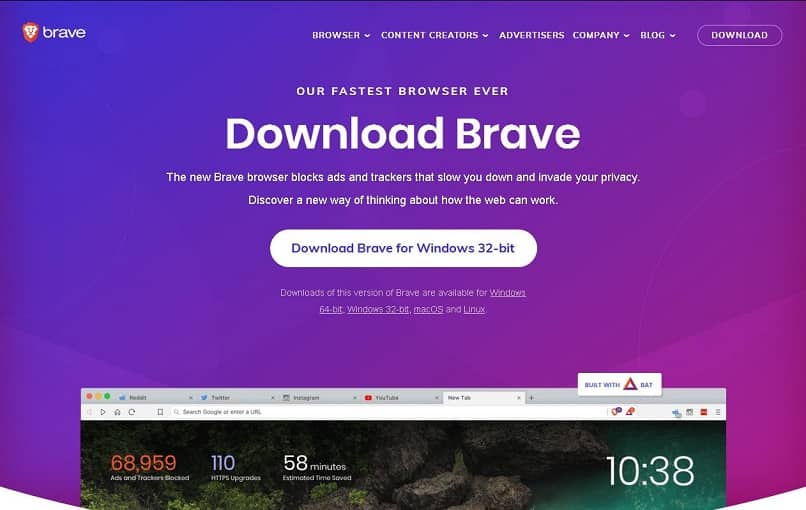Click the green maximize window dot
806x510 pixels.
click(x=107, y=396)
